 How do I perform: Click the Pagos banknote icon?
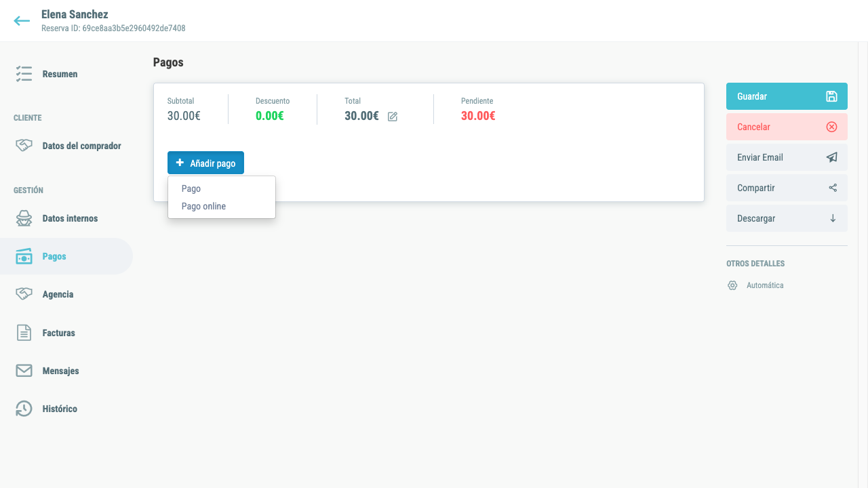tap(24, 256)
